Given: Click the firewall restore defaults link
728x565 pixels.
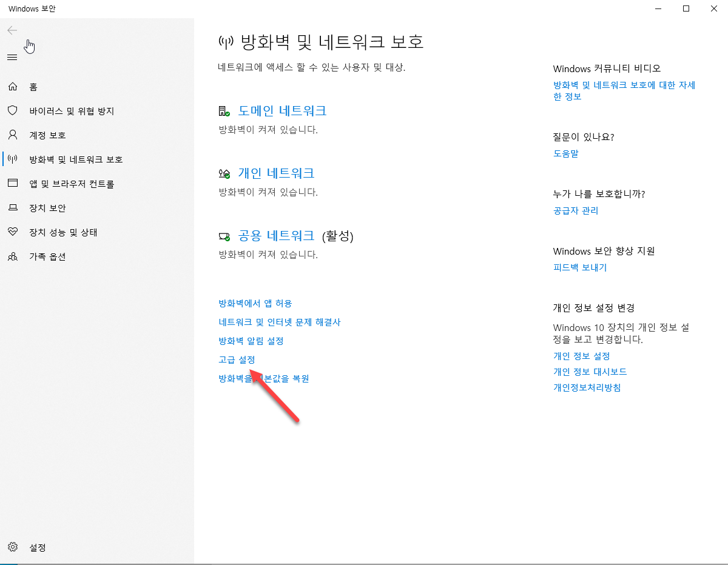Looking at the screenshot, I should 264,378.
